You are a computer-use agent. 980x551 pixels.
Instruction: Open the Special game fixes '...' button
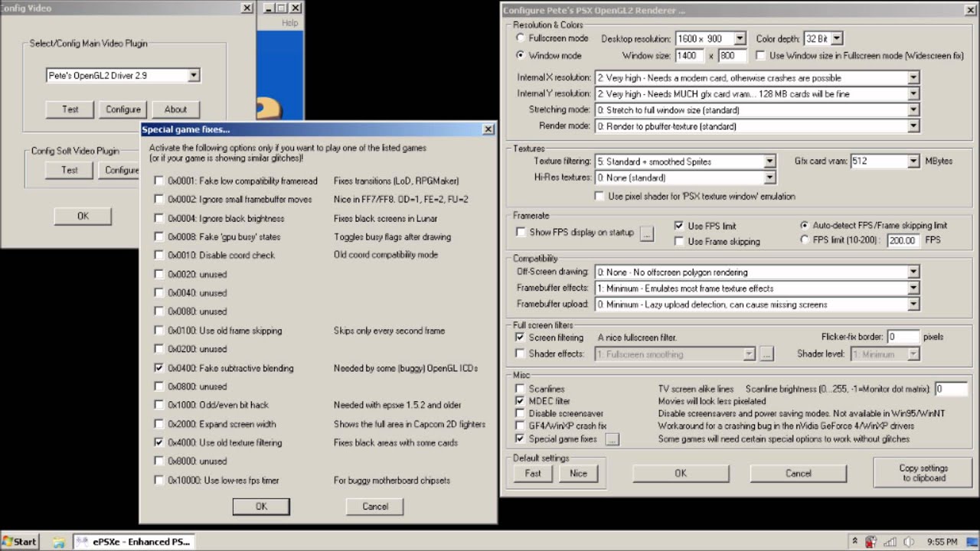point(612,439)
